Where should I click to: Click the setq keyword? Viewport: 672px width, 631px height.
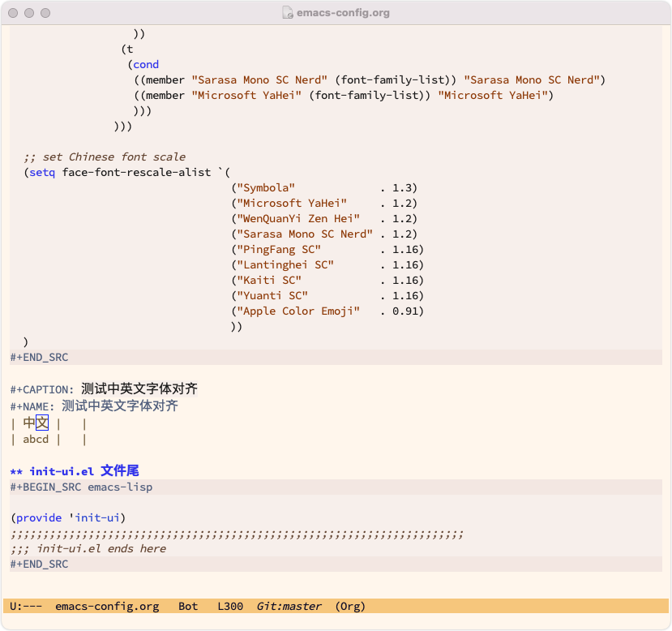(x=42, y=172)
